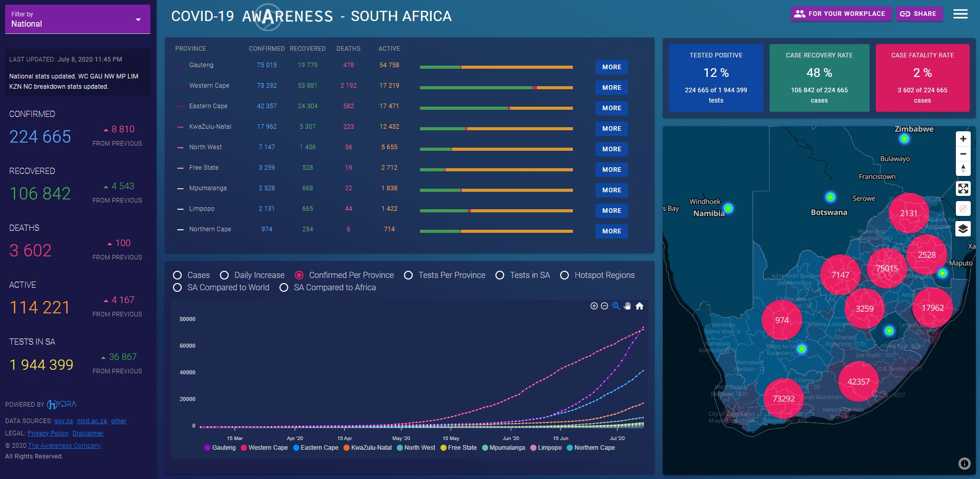Click chart zoom-out minus icon
The width and height of the screenshot is (980, 479).
604,306
